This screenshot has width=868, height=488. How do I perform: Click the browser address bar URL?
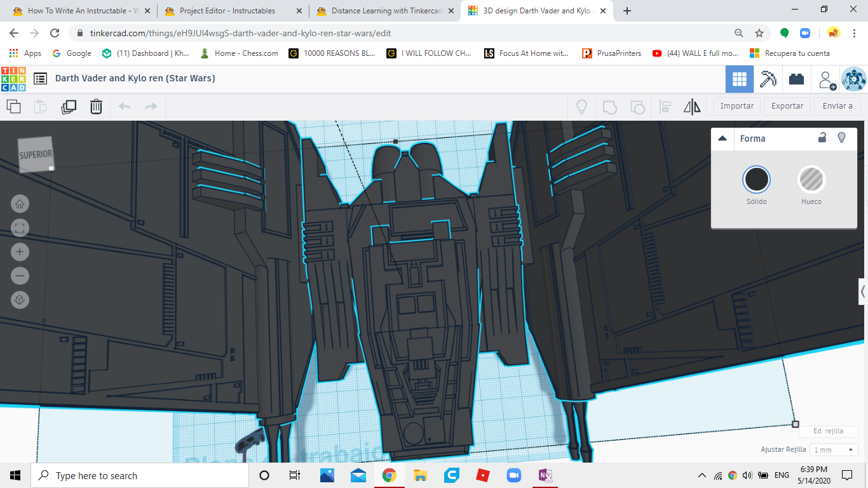241,33
